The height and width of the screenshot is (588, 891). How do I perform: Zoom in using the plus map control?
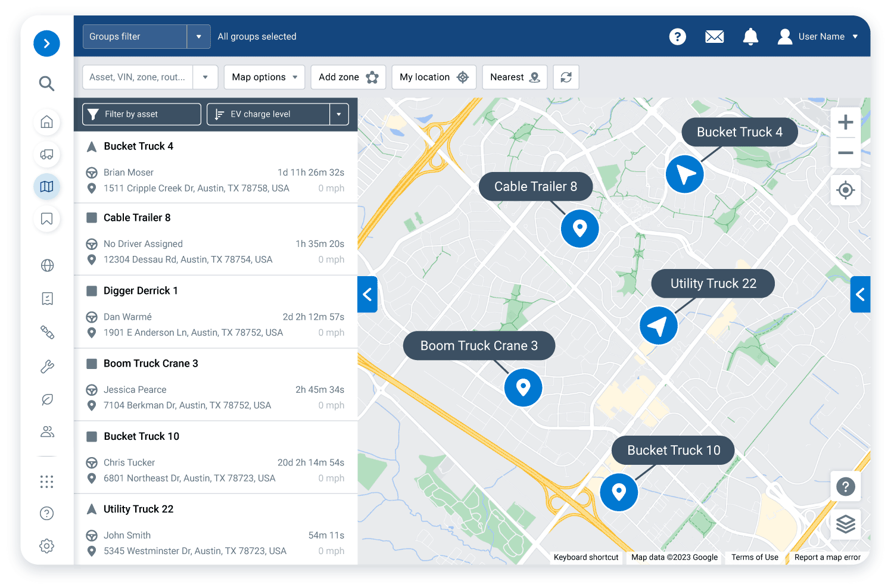[x=845, y=122]
